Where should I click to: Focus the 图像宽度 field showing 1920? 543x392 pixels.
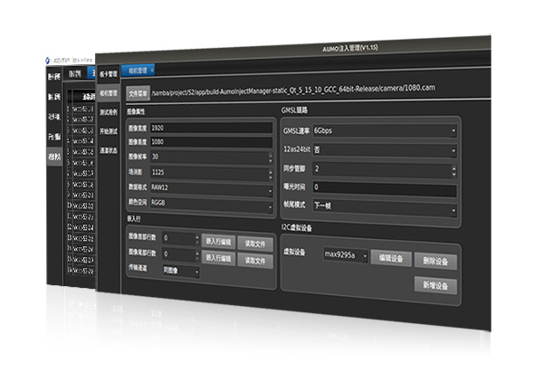pos(211,128)
